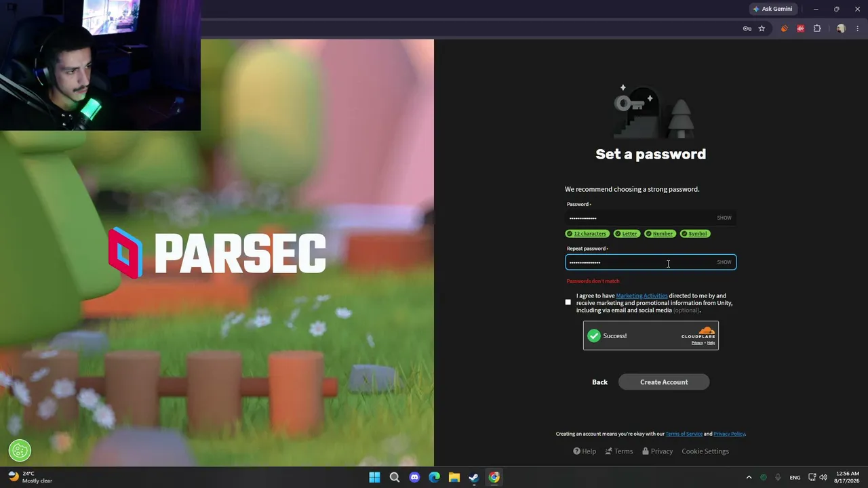Image resolution: width=868 pixels, height=488 pixels.
Task: Open the clock showing 12:56 AM
Action: click(x=848, y=477)
